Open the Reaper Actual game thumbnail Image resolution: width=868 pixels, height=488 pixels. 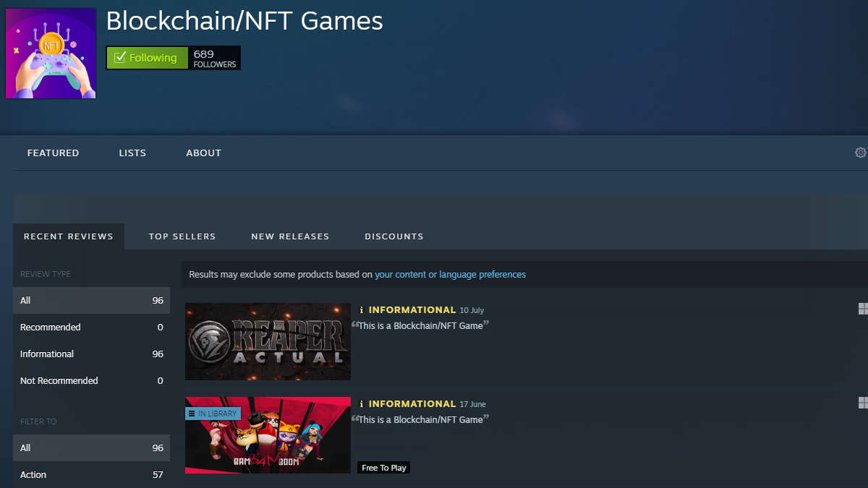pyautogui.click(x=268, y=341)
